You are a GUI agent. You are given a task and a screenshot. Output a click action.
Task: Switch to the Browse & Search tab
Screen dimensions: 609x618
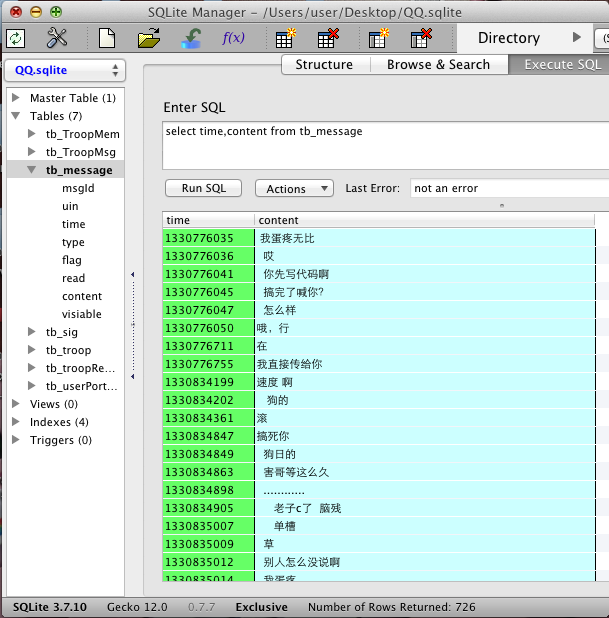[438, 64]
